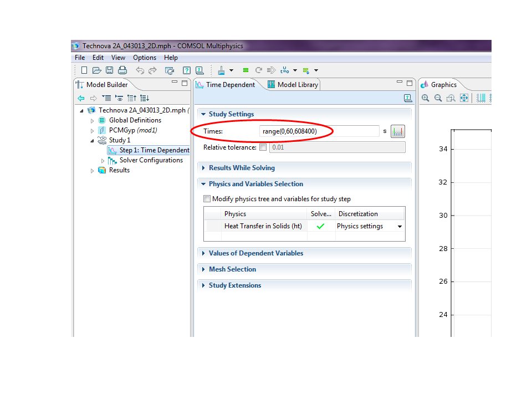Toggle the green Solve for checkmark

[320, 226]
